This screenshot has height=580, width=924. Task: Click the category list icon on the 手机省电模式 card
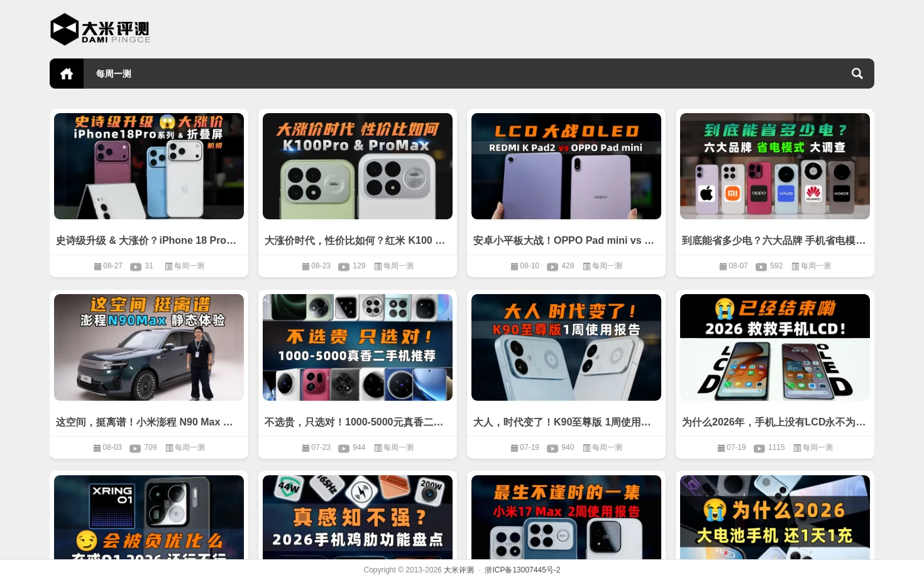click(795, 266)
